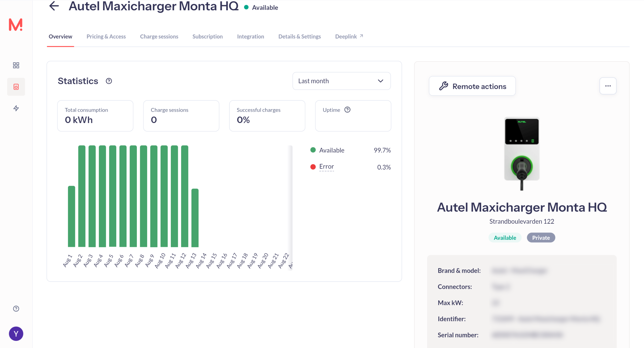
Task: Select the charge points sidebar icon
Action: (x=16, y=87)
